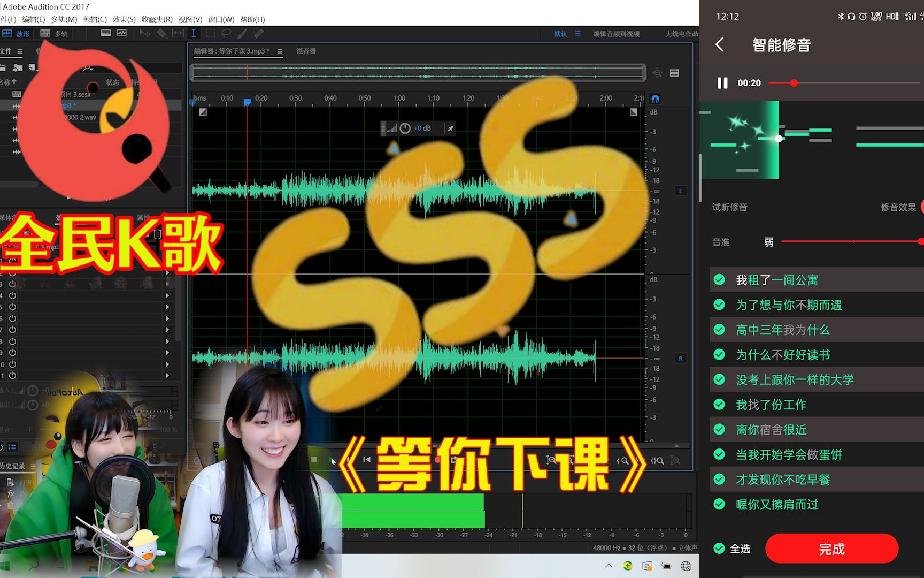Viewport: 924px width, 578px height.
Task: Stop playback in the Audition transport
Action: pyautogui.click(x=314, y=459)
